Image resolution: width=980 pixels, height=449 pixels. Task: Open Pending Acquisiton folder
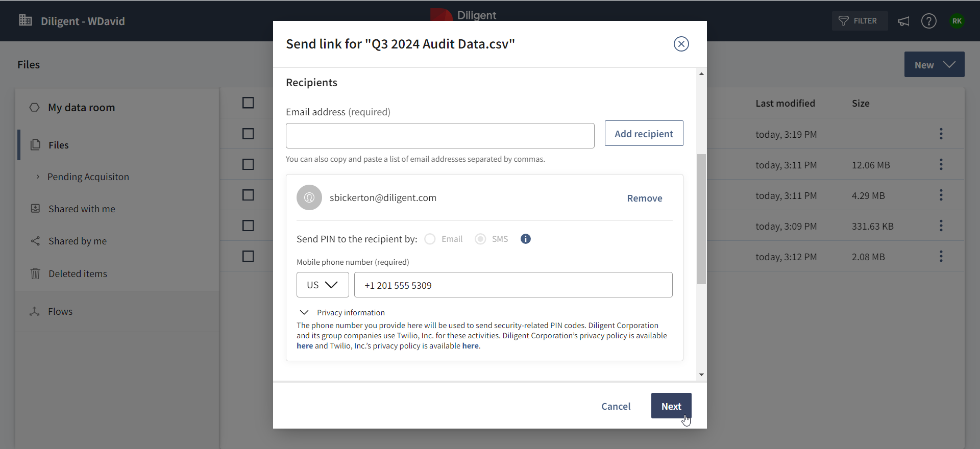point(88,177)
